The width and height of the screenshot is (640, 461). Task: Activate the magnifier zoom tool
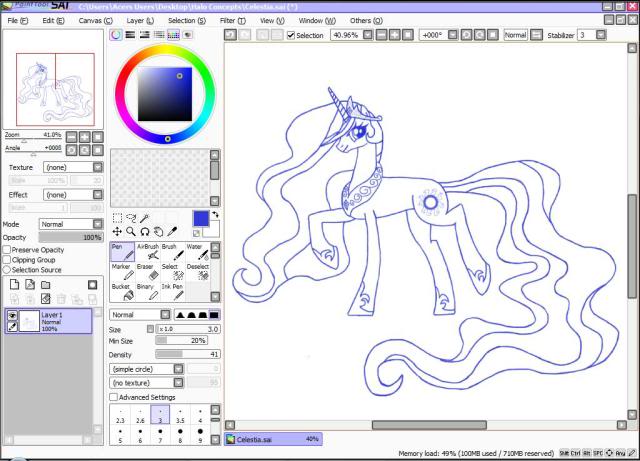131,232
